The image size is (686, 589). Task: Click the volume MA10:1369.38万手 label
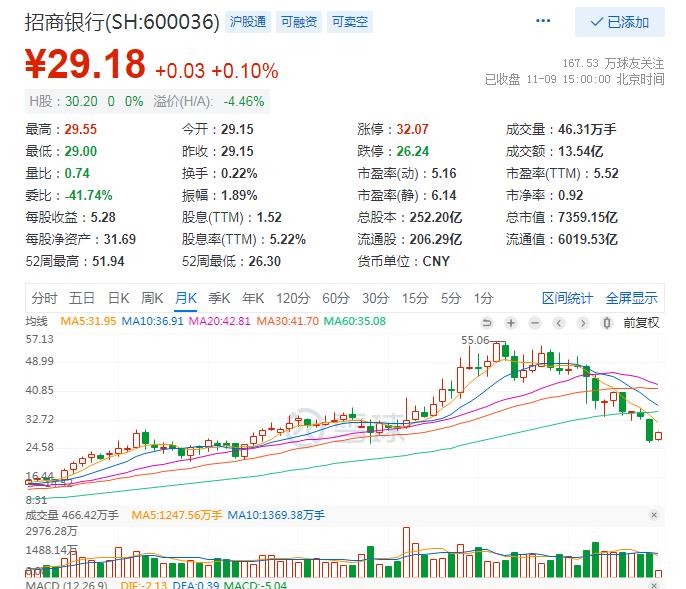(x=276, y=515)
